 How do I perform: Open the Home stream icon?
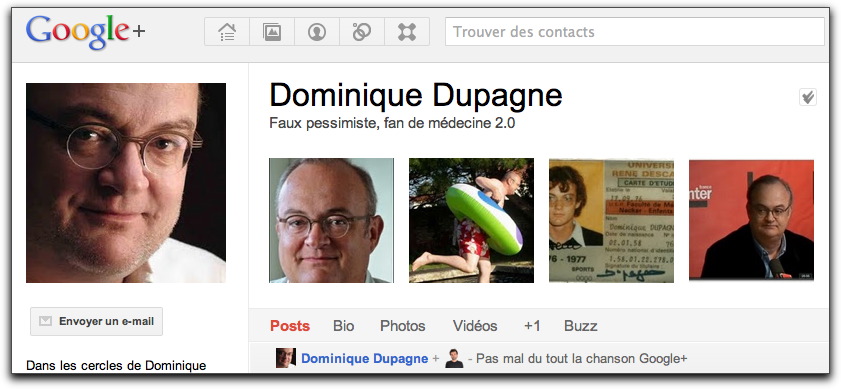227,32
